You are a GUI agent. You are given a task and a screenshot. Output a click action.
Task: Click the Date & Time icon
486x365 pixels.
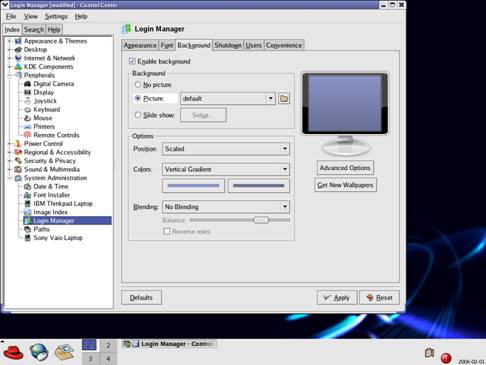pos(28,186)
